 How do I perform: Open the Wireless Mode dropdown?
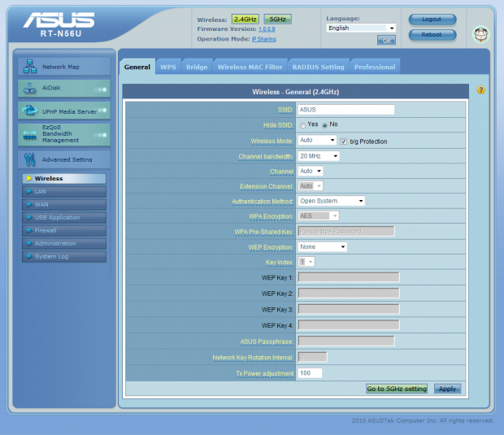pos(317,140)
